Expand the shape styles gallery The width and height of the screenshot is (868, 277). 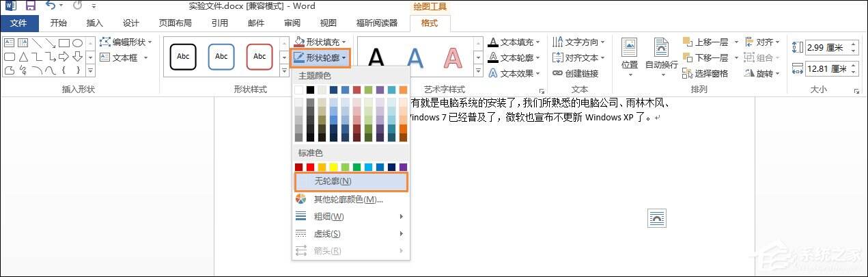click(x=284, y=70)
